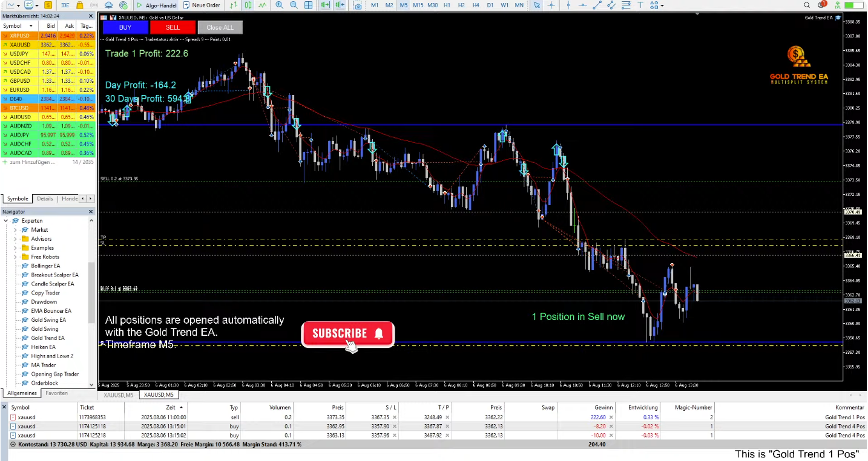Close the sell position with its profit X
Screen dimensions: 868x461
coord(612,417)
